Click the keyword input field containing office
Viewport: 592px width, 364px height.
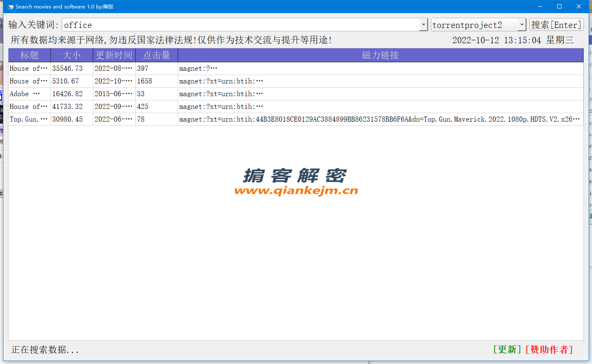pos(241,25)
